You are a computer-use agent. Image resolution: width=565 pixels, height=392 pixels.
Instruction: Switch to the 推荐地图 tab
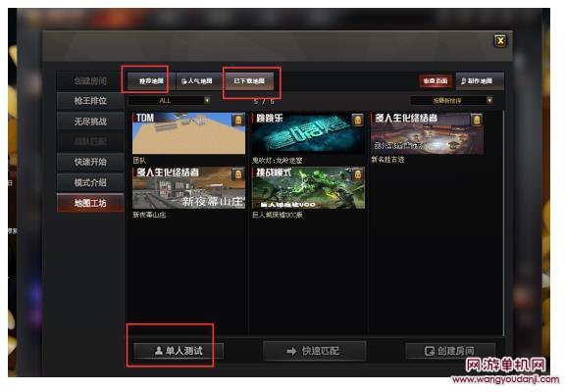tap(151, 81)
